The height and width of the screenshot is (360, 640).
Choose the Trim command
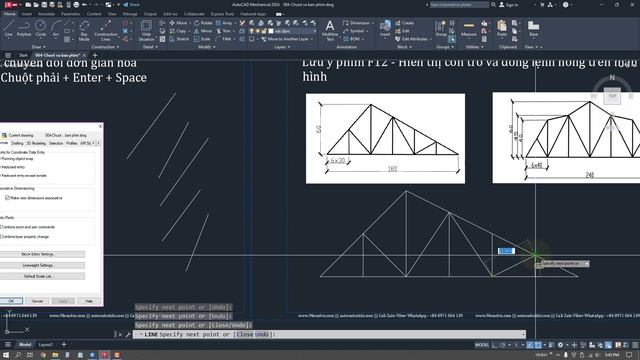pyautogui.click(x=223, y=31)
